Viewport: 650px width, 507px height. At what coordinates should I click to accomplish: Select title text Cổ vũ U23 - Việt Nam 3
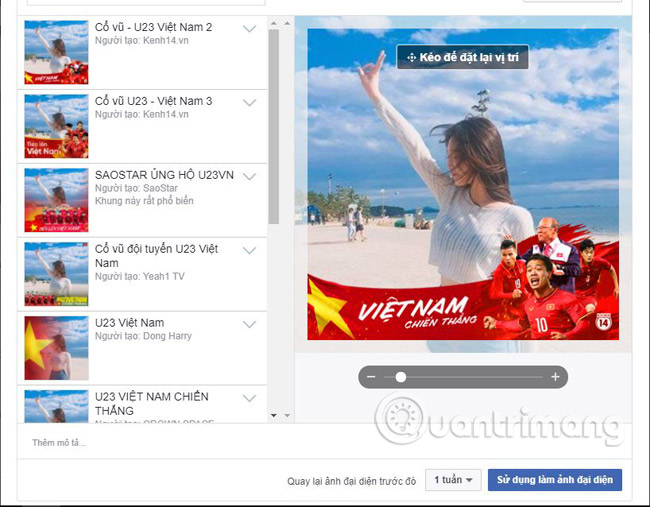point(153,101)
